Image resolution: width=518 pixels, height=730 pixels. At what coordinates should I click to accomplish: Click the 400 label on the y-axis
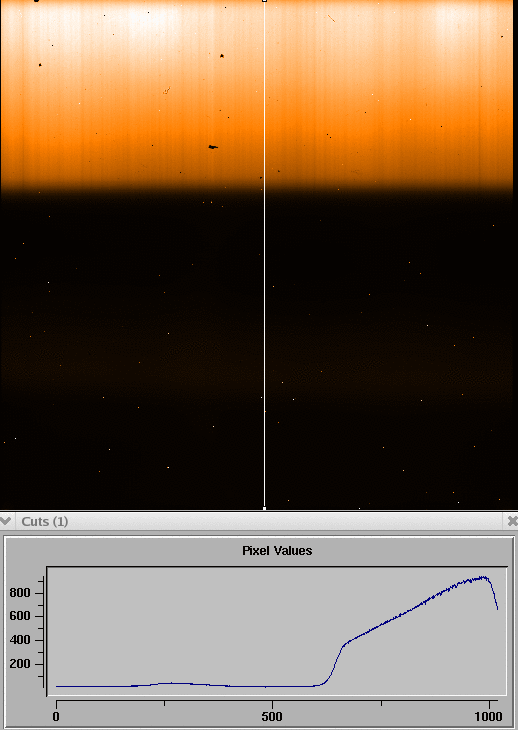[20, 640]
